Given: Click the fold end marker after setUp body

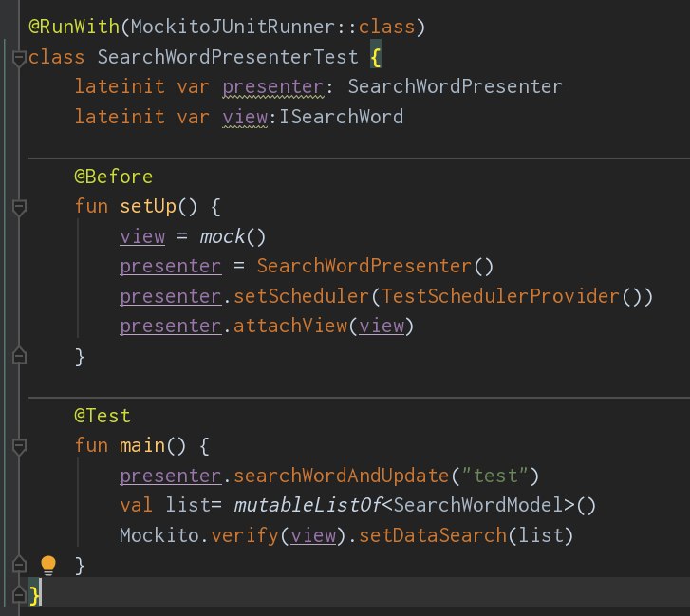Looking at the screenshot, I should pyautogui.click(x=19, y=356).
